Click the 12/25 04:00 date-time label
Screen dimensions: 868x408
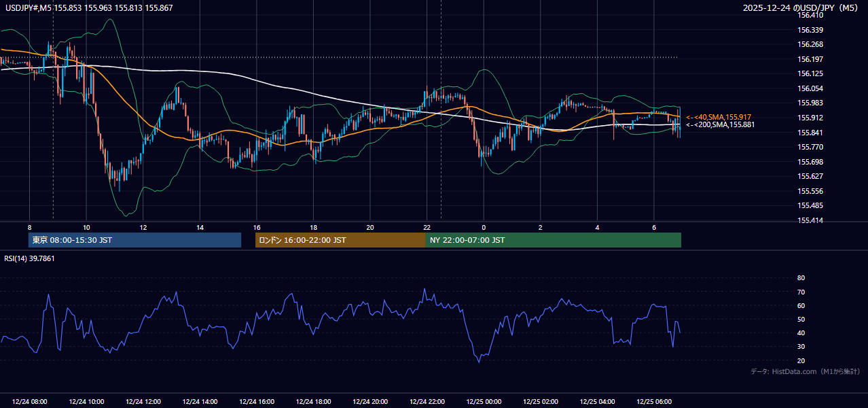click(597, 402)
